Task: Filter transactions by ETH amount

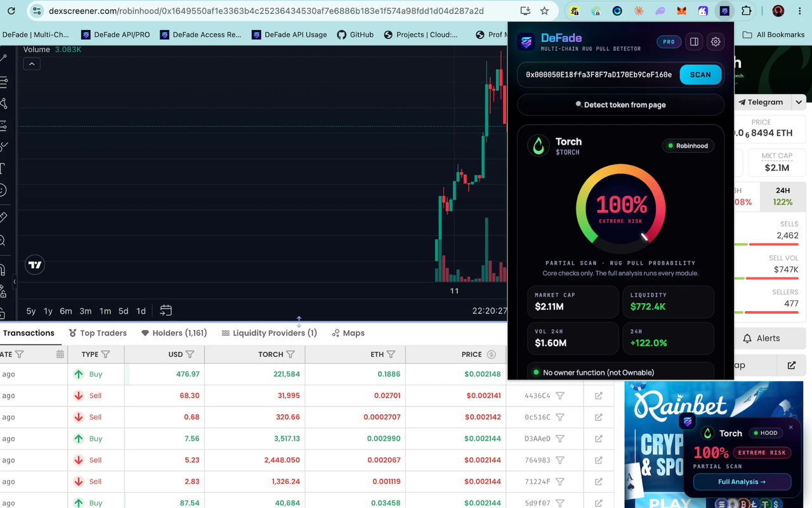Action: (x=391, y=354)
